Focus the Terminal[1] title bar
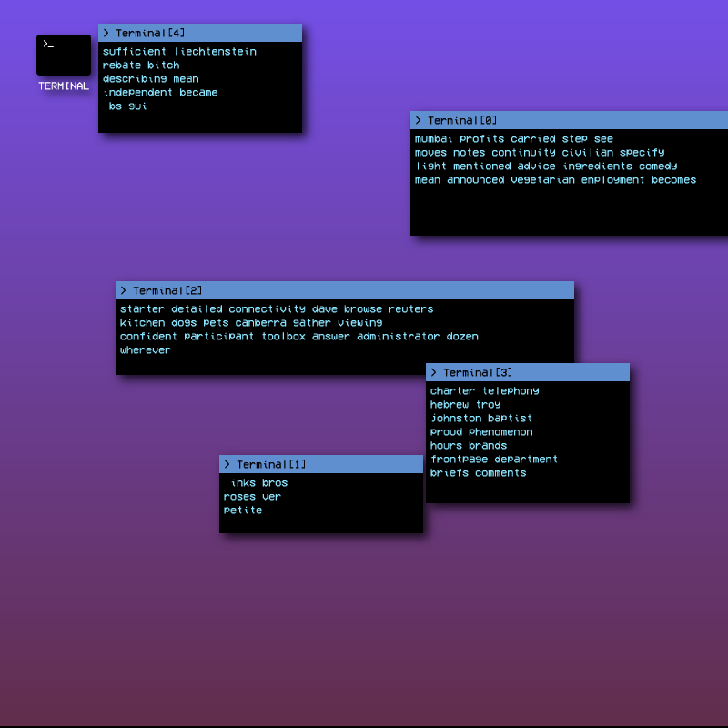 click(x=321, y=464)
